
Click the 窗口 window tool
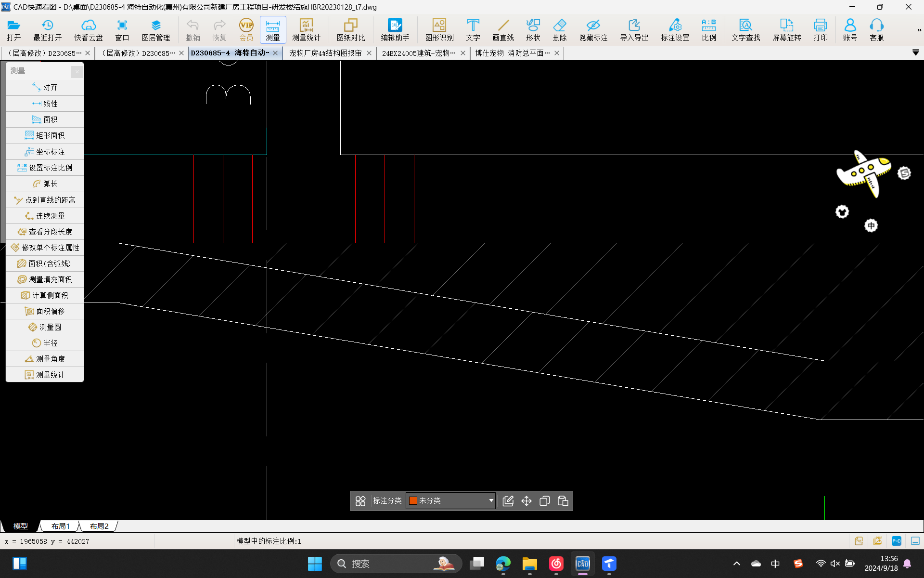122,30
